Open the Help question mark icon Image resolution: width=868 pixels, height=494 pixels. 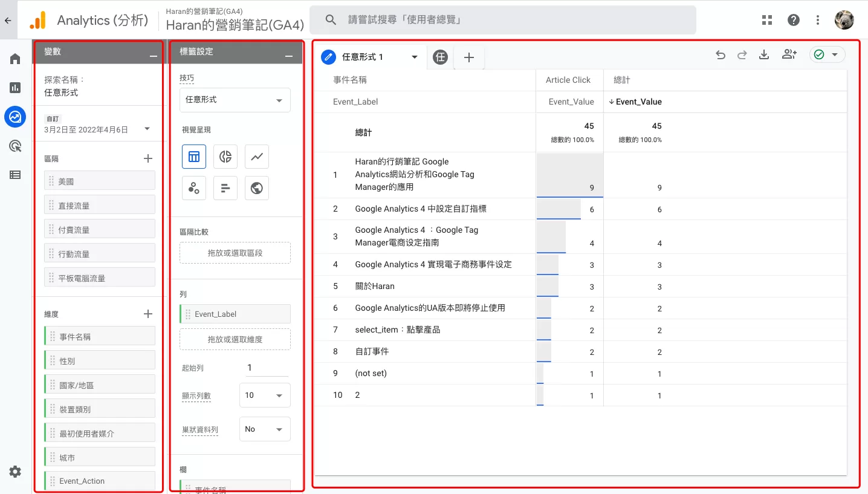pyautogui.click(x=794, y=20)
